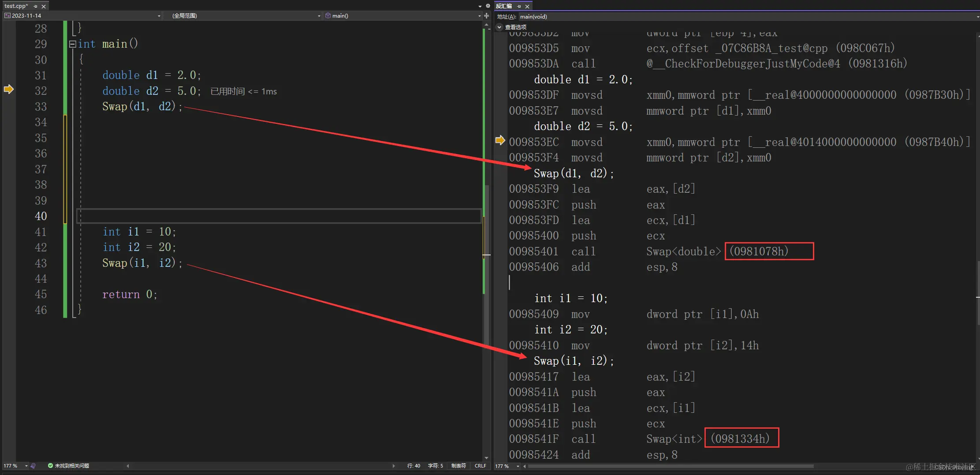This screenshot has width=980, height=475.
Task: Click the 制表符 tabs indicator
Action: click(x=458, y=466)
